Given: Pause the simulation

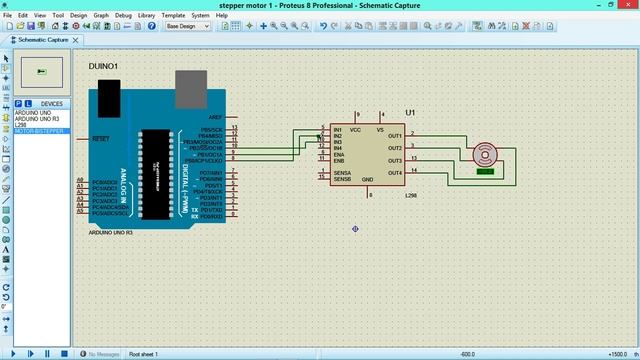Looking at the screenshot, I should 47,354.
